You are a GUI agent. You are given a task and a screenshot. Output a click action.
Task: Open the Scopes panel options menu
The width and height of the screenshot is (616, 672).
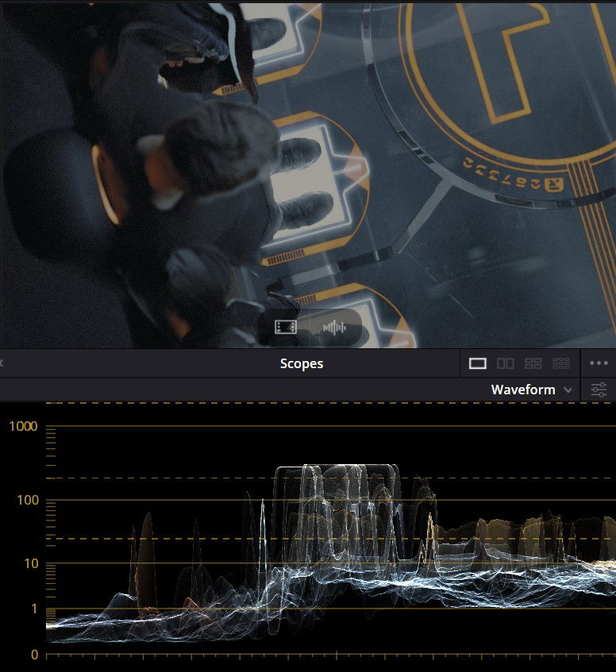pyautogui.click(x=599, y=363)
